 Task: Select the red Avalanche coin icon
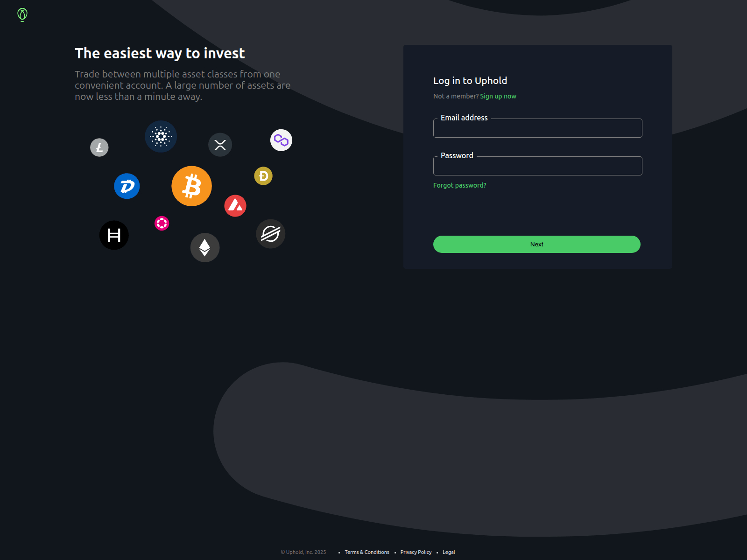235,206
